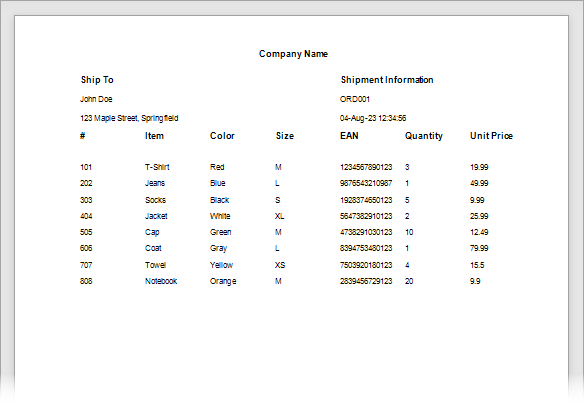Click the Shipment Information heading
Viewport: 584px width, 404px height.
387,80
